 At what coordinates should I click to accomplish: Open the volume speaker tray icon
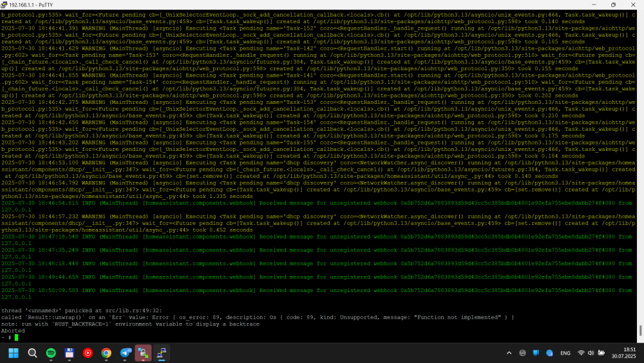(x=591, y=353)
